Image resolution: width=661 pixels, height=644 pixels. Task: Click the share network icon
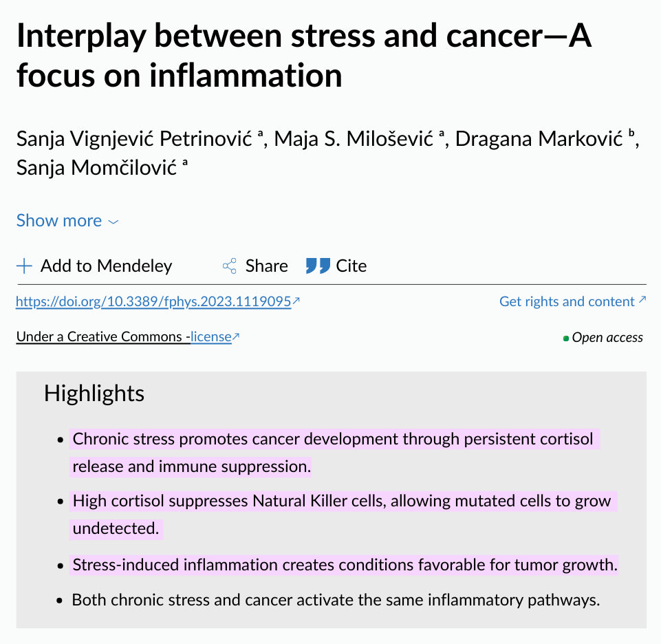click(x=230, y=266)
